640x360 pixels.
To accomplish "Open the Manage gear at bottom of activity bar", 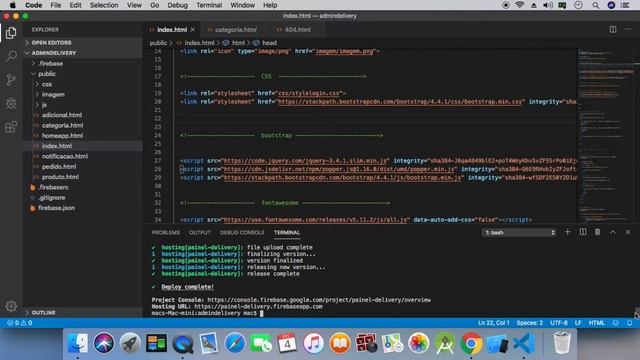I will pos(11,306).
